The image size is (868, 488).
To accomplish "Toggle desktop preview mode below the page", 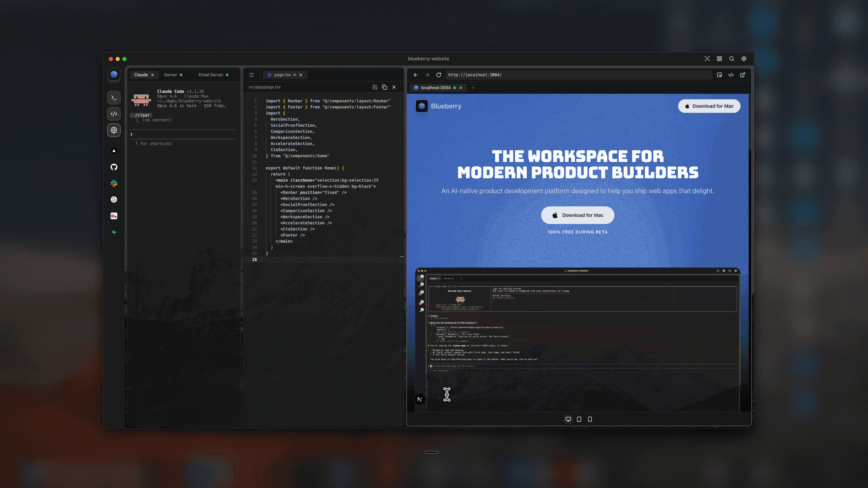I will 568,419.
